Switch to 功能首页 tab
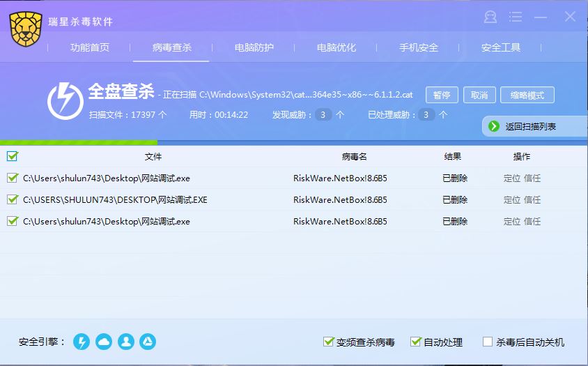 (x=90, y=47)
